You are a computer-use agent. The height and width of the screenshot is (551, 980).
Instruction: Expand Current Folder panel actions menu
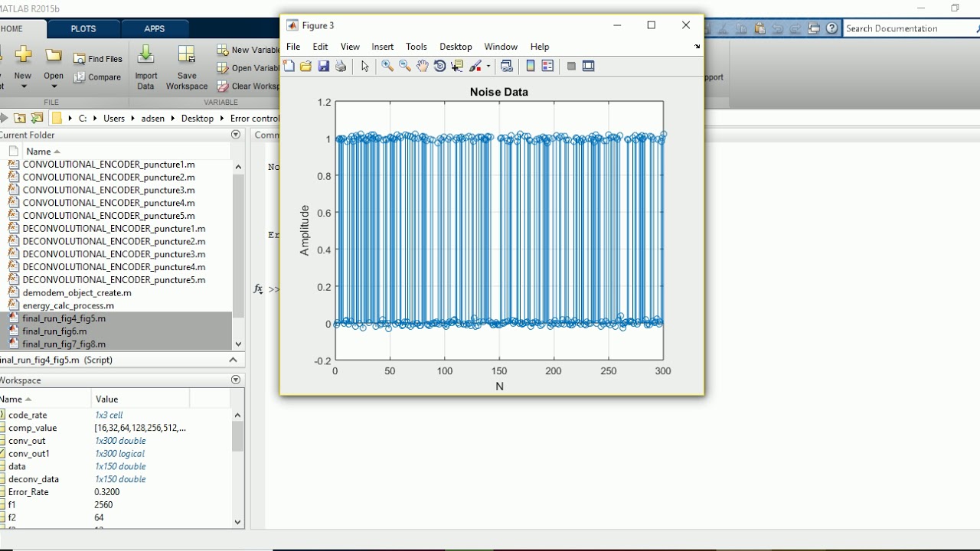click(x=236, y=135)
